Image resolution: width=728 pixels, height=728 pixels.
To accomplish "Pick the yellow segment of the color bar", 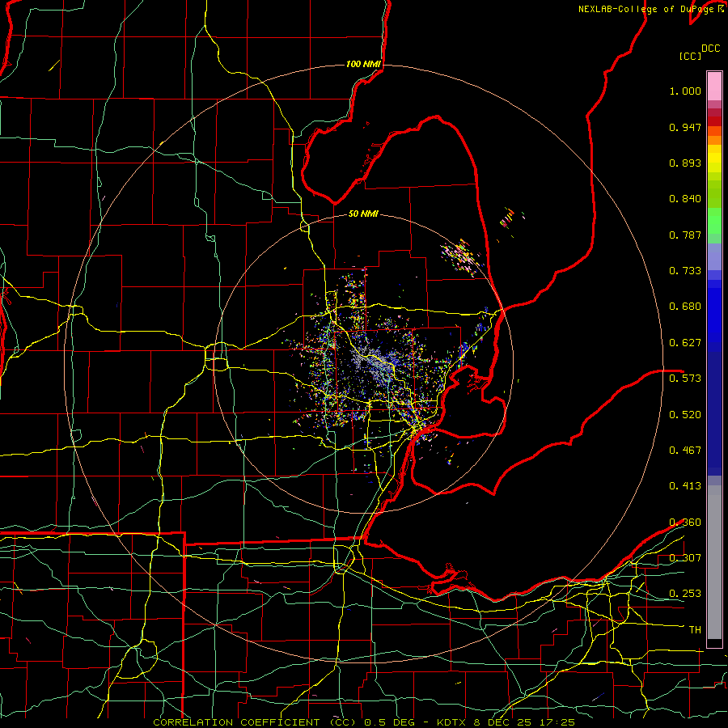I will 714,159.
